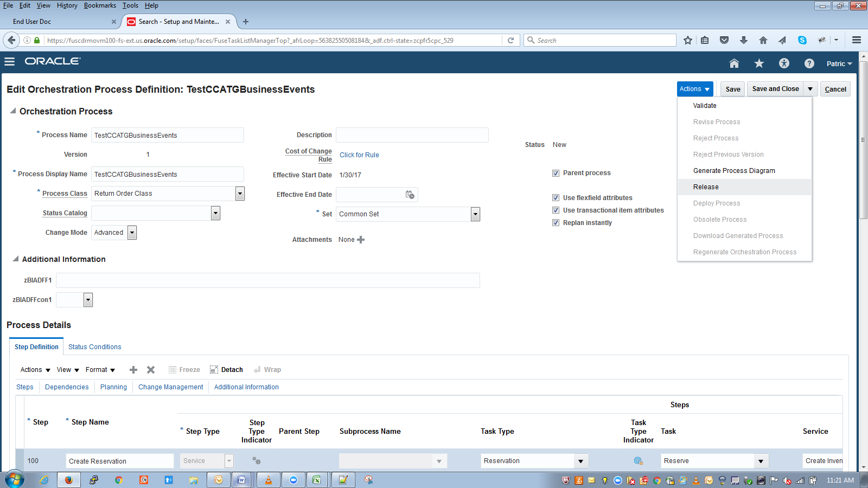Click the Skype toolbar icon in Firefox

pos(802,40)
